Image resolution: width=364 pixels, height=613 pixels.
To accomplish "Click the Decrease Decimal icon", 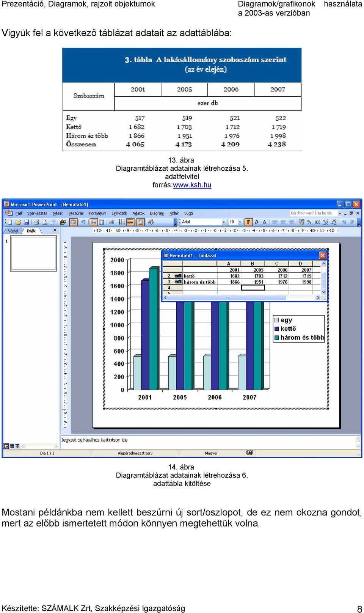I will point(334,222).
